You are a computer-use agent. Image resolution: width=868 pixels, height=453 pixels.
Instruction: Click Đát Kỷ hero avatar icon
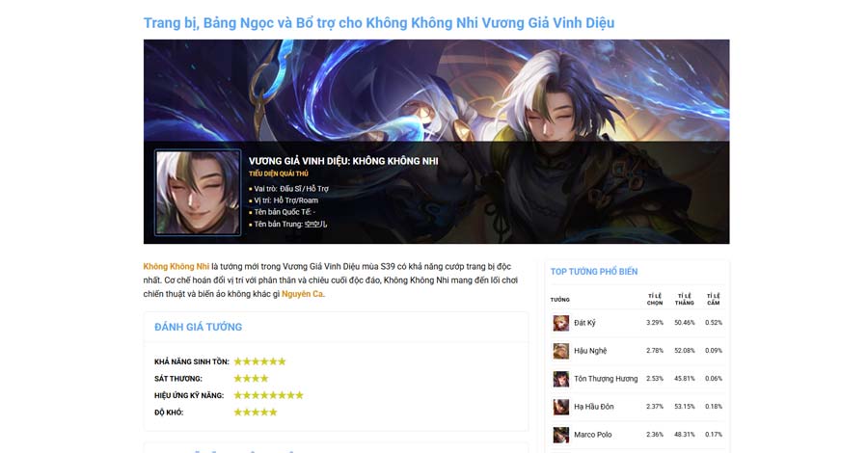point(560,323)
